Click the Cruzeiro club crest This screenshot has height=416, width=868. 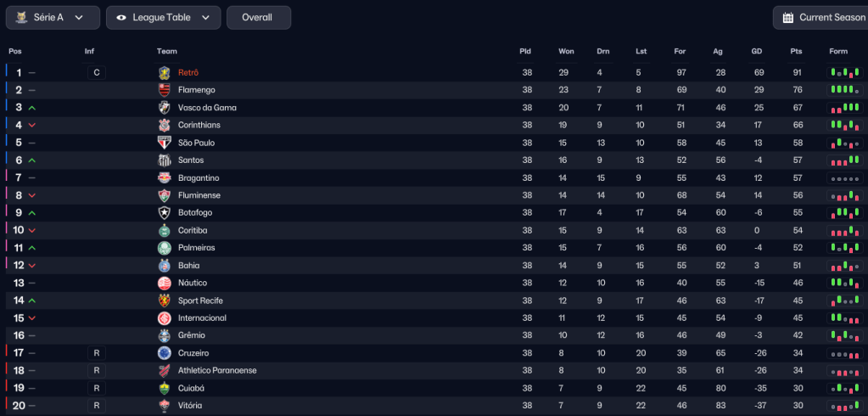[165, 353]
